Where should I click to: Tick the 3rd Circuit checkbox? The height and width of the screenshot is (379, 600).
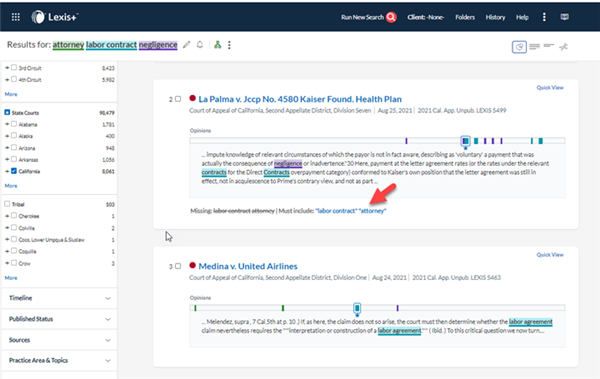pos(14,67)
